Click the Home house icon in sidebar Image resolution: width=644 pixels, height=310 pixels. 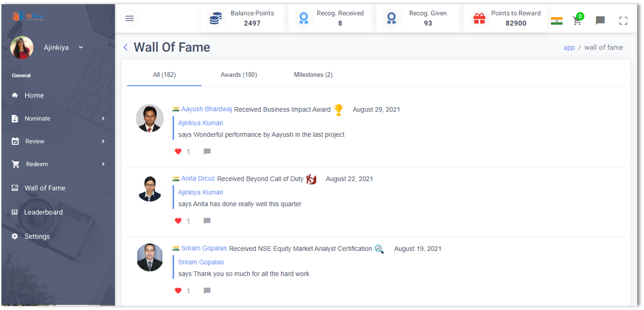point(15,95)
